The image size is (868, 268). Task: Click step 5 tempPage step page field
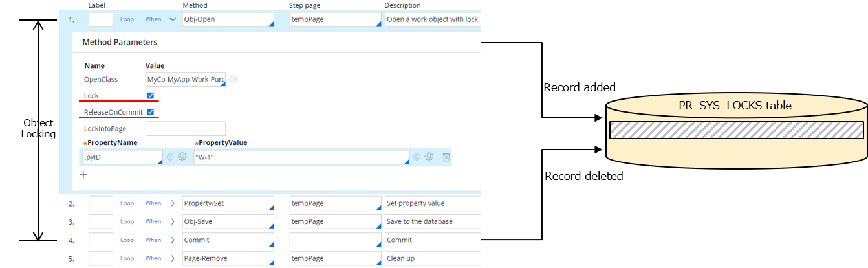click(x=336, y=258)
